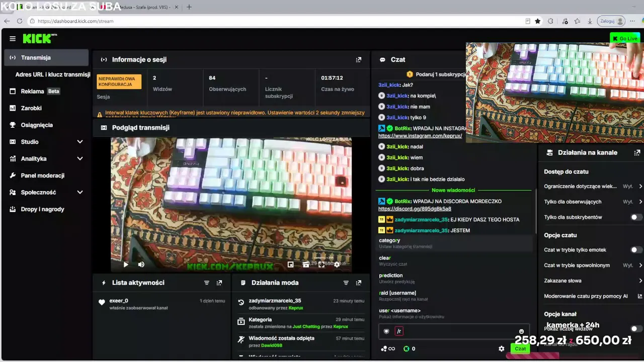Screen dimensions: 644x362
Task: Enable picture-in-picture on the preview player
Action: (x=290, y=264)
